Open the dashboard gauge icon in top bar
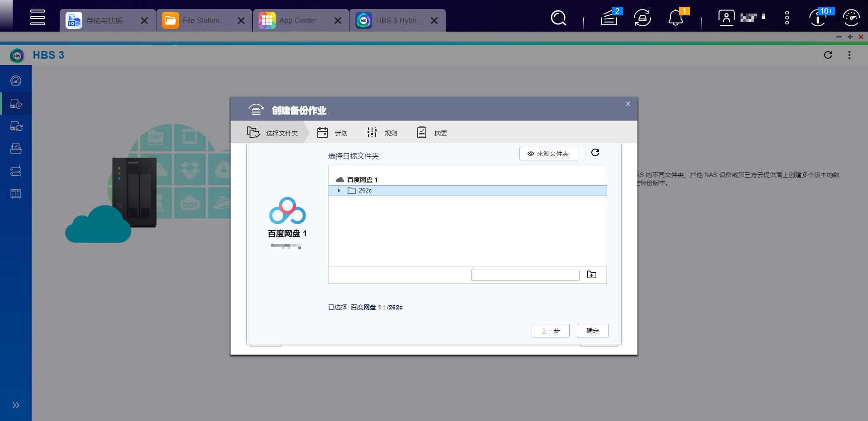 point(851,18)
